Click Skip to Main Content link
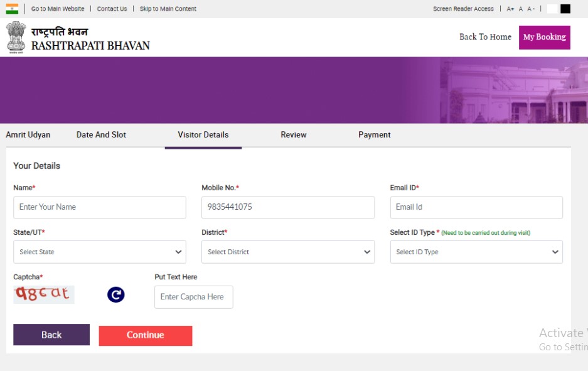The width and height of the screenshot is (588, 371). [168, 9]
